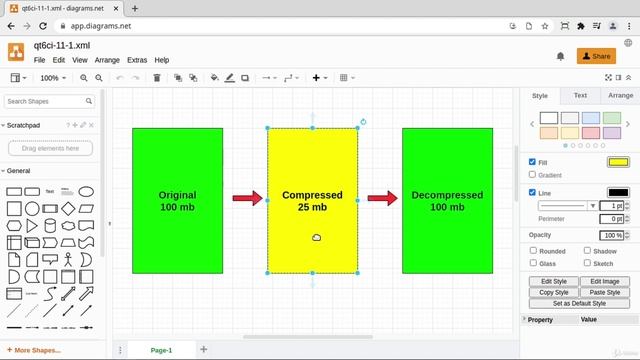Expand the Property Value section
The width and height of the screenshot is (640, 360).
coord(524,319)
